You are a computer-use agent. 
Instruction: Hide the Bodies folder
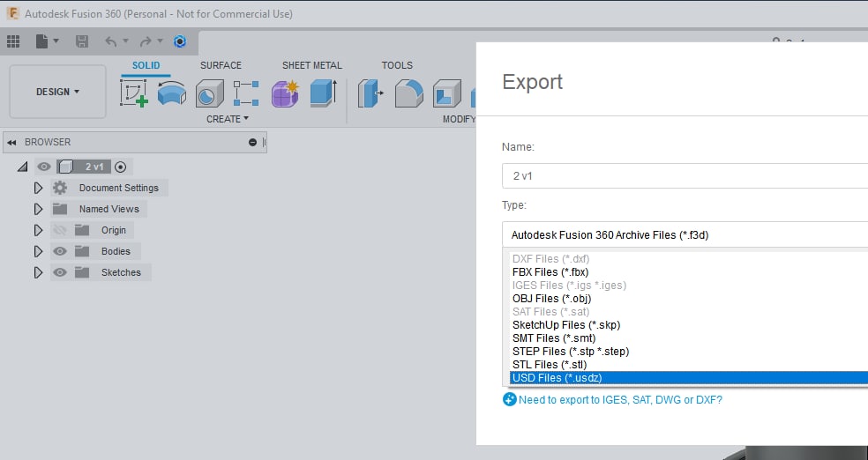coord(60,251)
